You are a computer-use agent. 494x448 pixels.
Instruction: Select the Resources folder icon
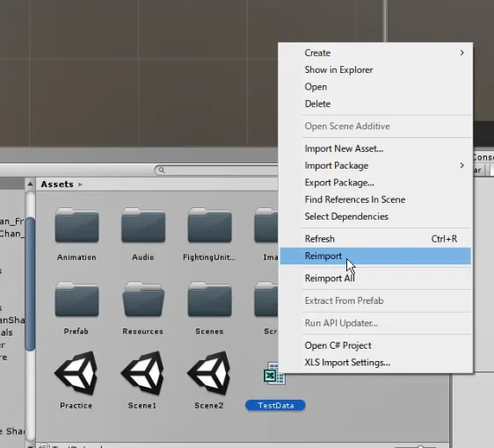(x=143, y=300)
